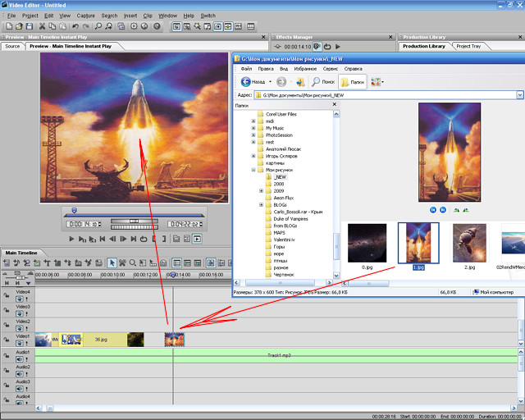Select the timeline zoom magnifier tool
The width and height of the screenshot is (525, 420).
pos(133,263)
